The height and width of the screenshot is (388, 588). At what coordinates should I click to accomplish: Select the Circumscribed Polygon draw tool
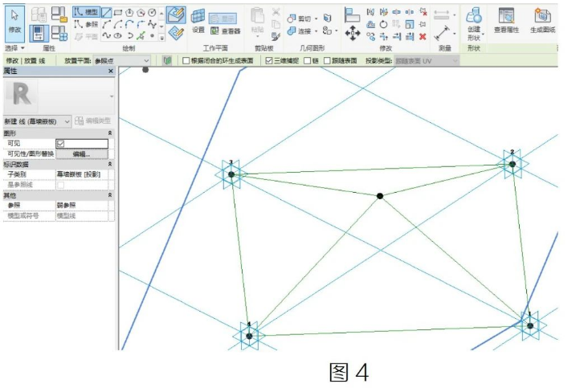click(x=141, y=13)
